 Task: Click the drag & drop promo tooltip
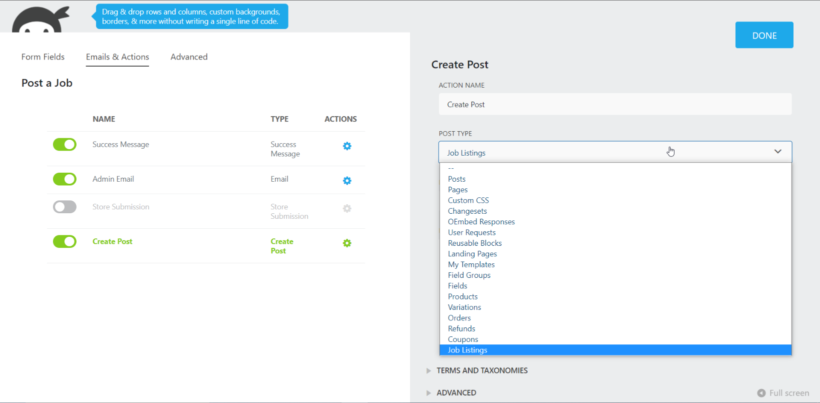click(191, 17)
